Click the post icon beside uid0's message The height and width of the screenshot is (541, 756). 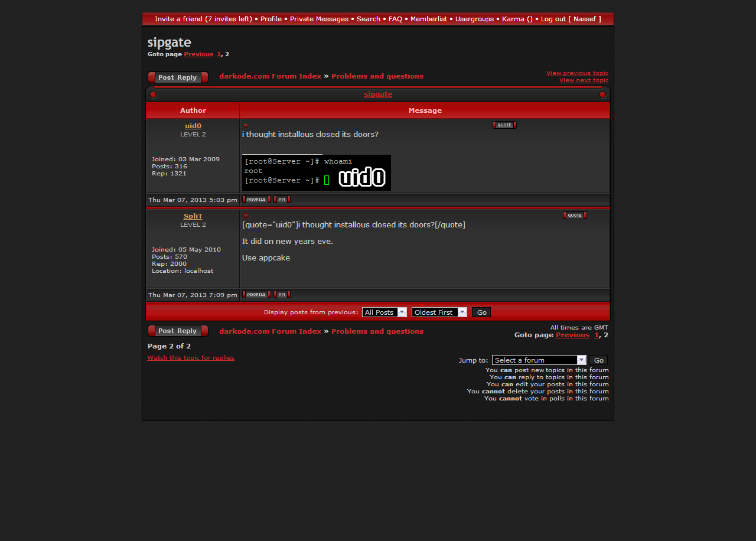tap(246, 125)
